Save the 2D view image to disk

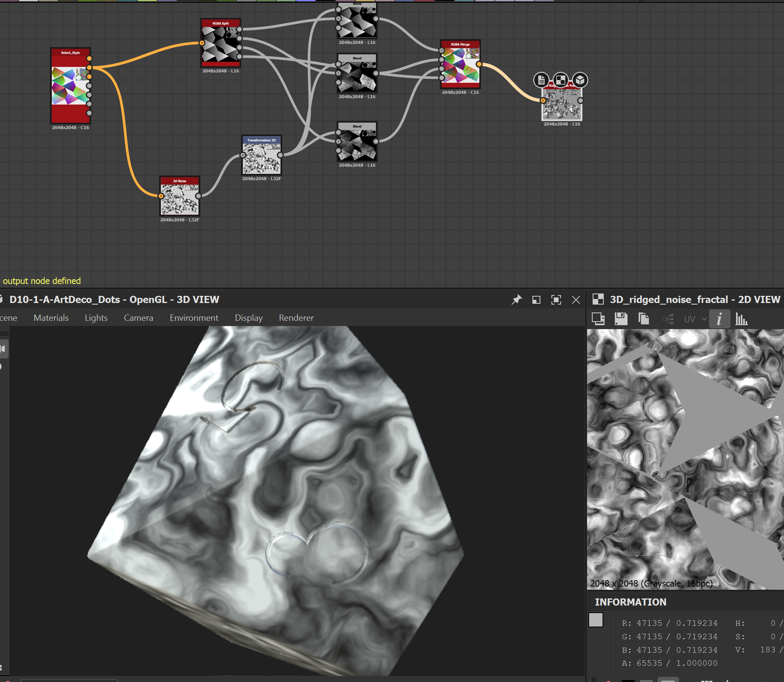[x=621, y=319]
